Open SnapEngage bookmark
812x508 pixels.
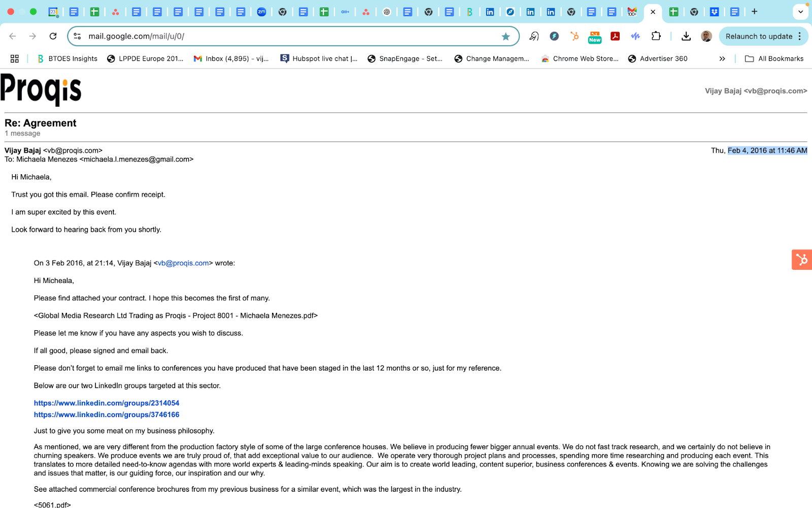pyautogui.click(x=405, y=58)
